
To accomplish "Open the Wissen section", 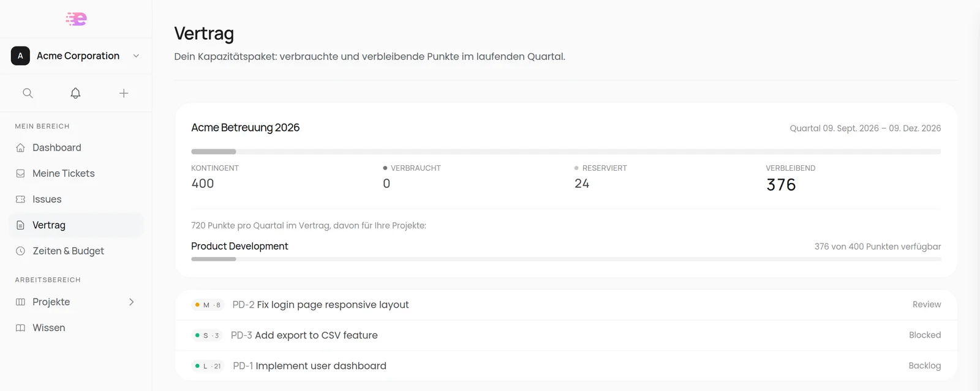I will pyautogui.click(x=76, y=328).
